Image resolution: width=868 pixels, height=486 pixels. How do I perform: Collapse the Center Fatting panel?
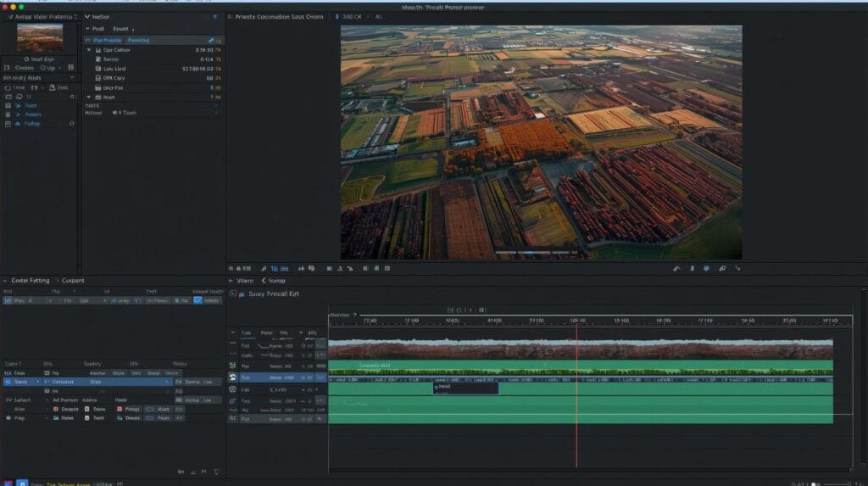(7, 281)
